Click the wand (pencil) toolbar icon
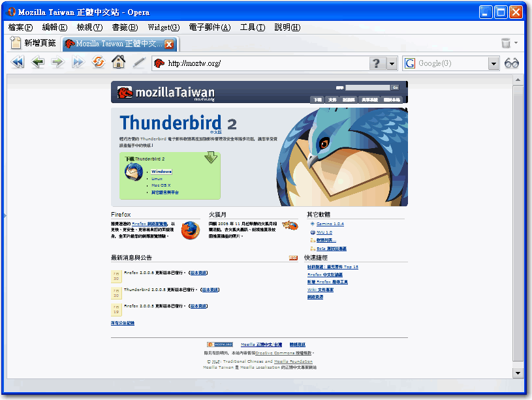 [x=139, y=63]
